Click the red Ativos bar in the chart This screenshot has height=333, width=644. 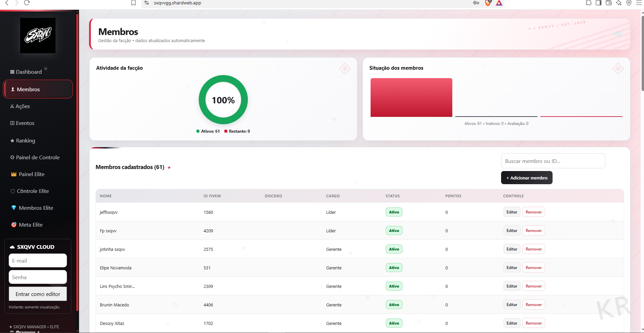[x=411, y=98]
